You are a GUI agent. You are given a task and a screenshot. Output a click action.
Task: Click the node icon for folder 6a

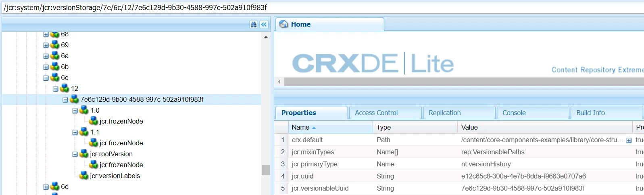click(x=55, y=56)
